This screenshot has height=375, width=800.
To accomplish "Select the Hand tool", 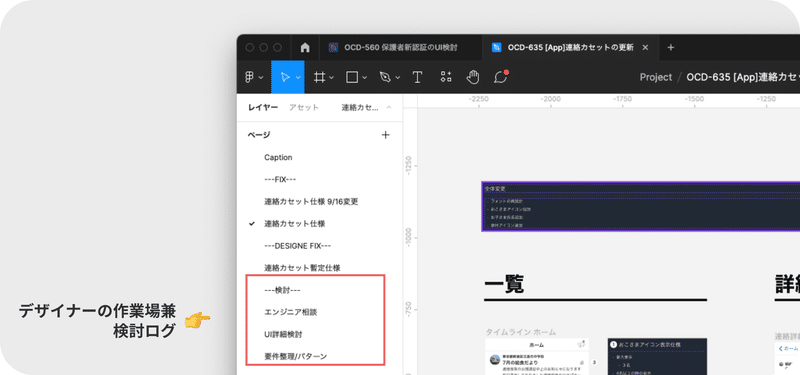I will 473,77.
